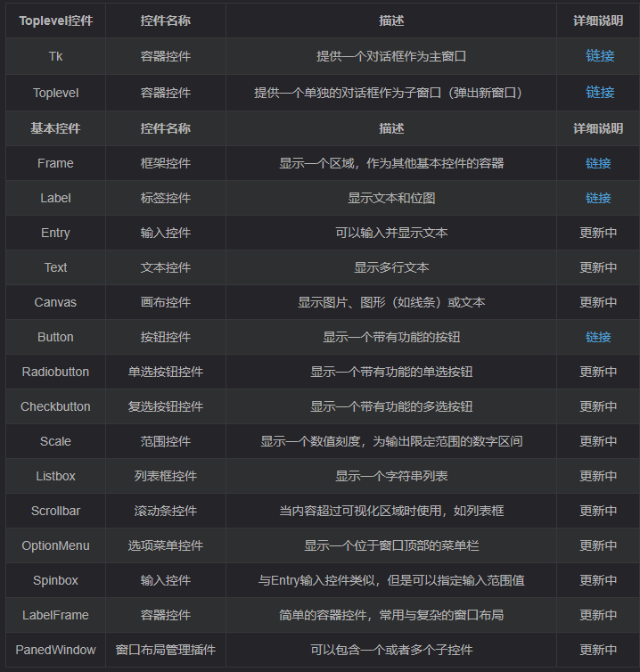Click the 'OptionMenu' cell
Screen dimensions: 640x672
click(x=56, y=545)
